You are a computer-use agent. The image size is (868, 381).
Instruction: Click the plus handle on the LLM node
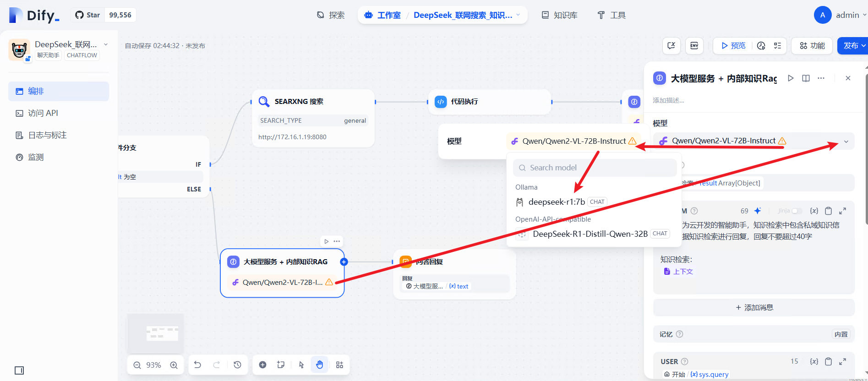[x=344, y=262]
